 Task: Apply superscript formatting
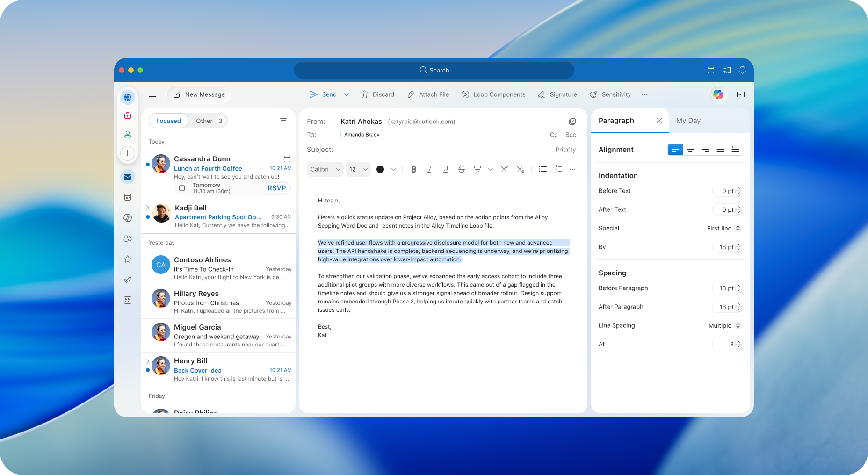[505, 169]
